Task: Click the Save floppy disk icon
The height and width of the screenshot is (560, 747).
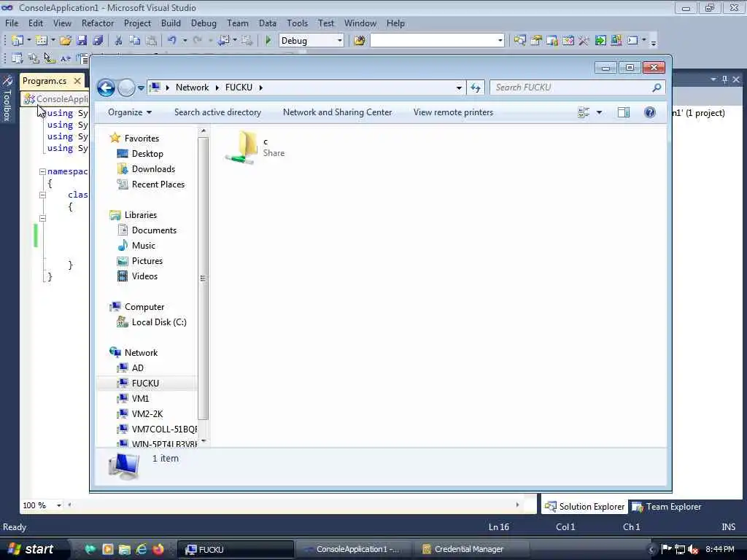Action: click(82, 41)
